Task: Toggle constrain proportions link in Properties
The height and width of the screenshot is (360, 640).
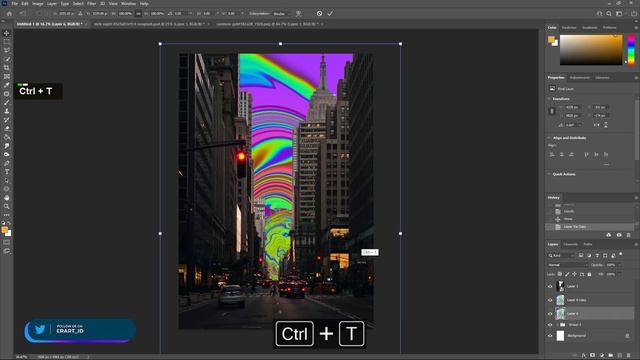Action: (x=552, y=111)
